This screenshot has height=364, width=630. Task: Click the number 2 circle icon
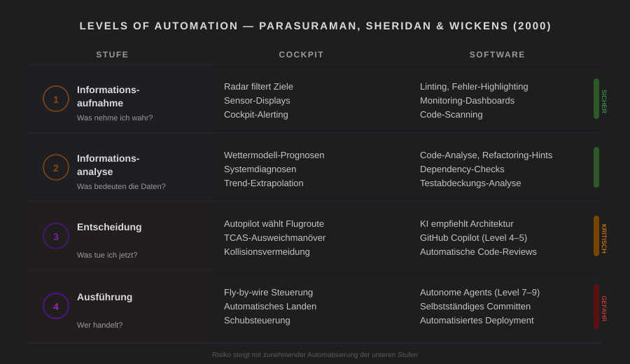(56, 167)
